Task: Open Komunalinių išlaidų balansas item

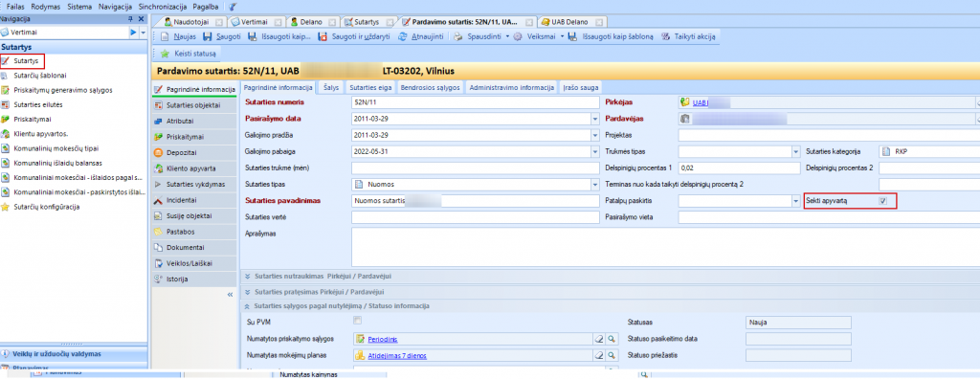Action: [x=58, y=163]
